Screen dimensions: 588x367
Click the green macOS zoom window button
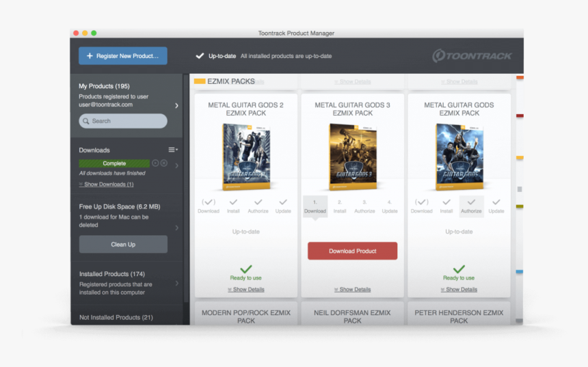pos(94,33)
